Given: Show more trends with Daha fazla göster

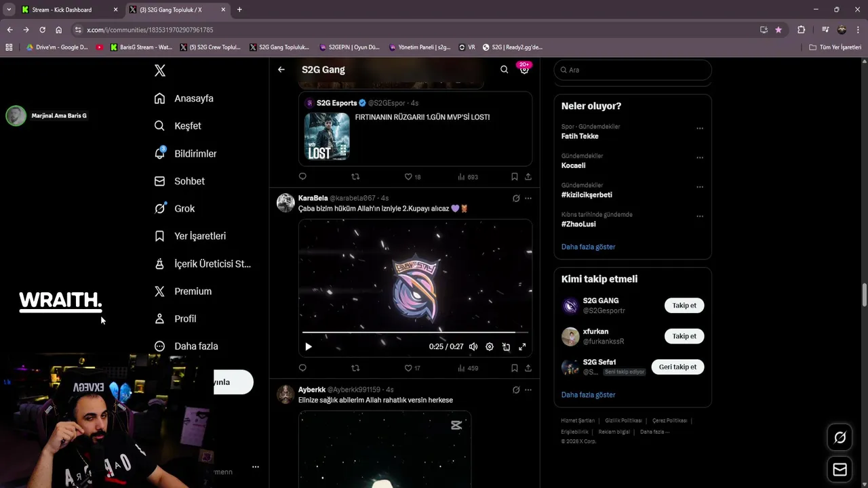Looking at the screenshot, I should pyautogui.click(x=588, y=247).
